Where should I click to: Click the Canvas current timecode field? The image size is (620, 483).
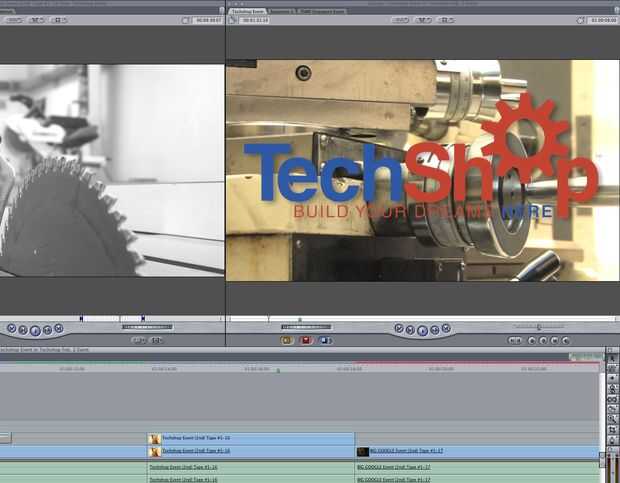tap(603, 20)
